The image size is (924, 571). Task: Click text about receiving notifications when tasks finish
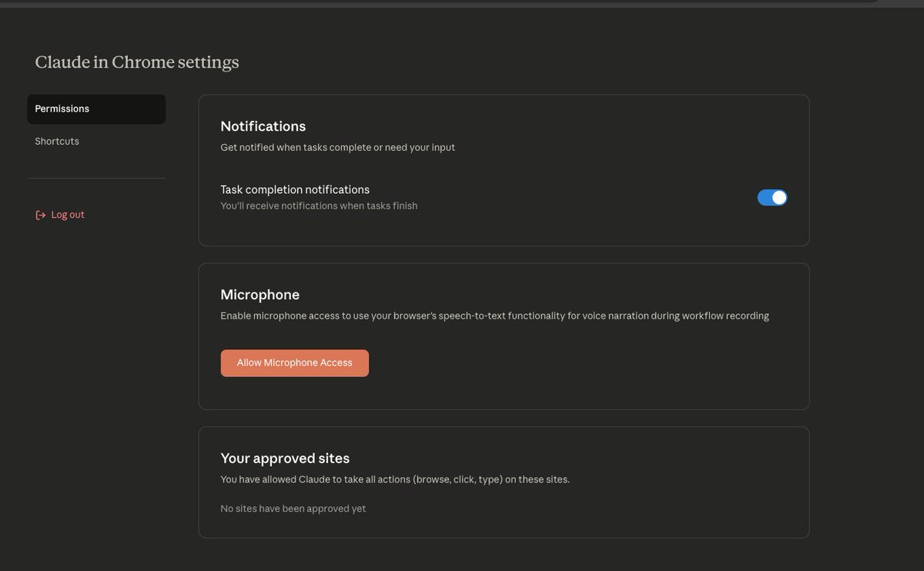(319, 206)
